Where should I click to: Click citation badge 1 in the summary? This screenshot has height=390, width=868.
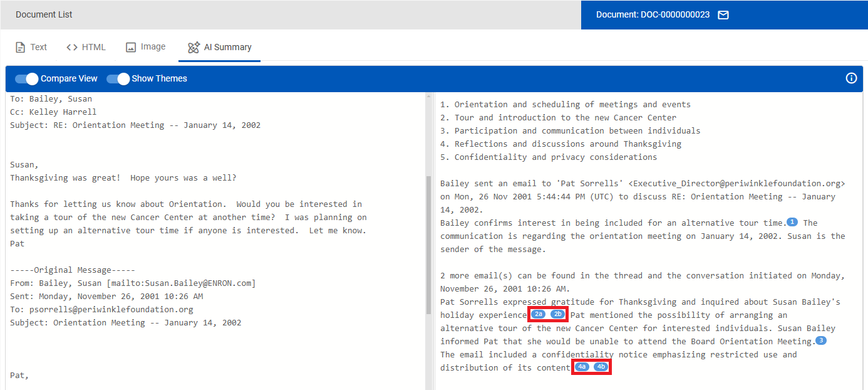click(792, 223)
